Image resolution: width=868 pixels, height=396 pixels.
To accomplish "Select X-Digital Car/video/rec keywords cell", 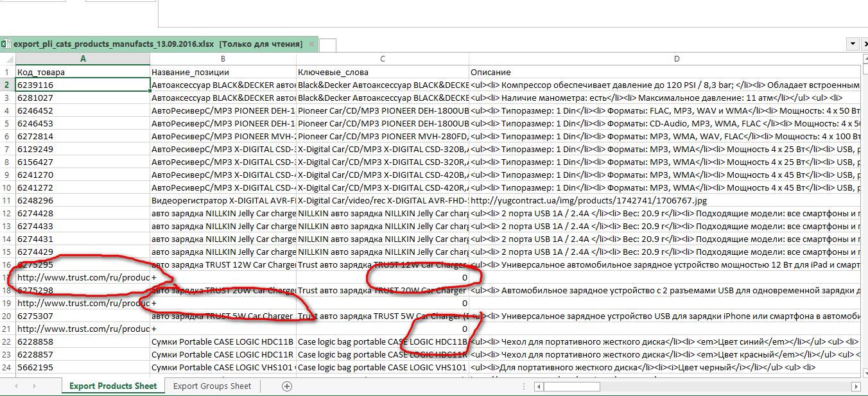I will click(383, 200).
